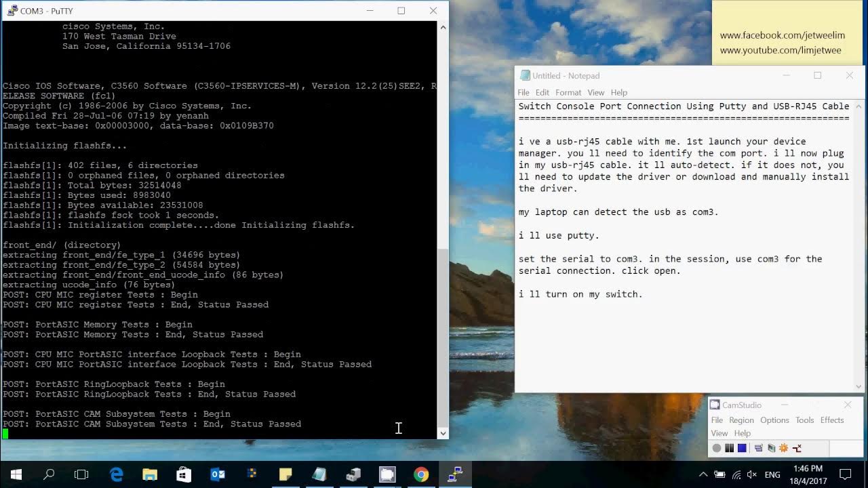Open Notepad Format menu
This screenshot has width=868, height=488.
[x=568, y=92]
